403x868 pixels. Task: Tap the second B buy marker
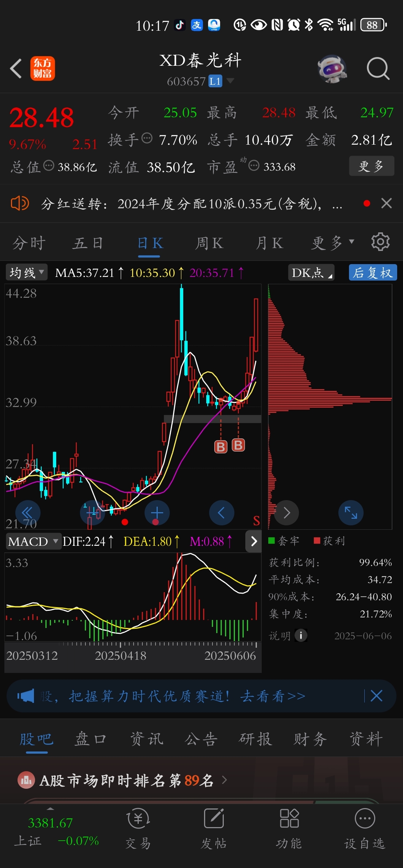[238, 445]
